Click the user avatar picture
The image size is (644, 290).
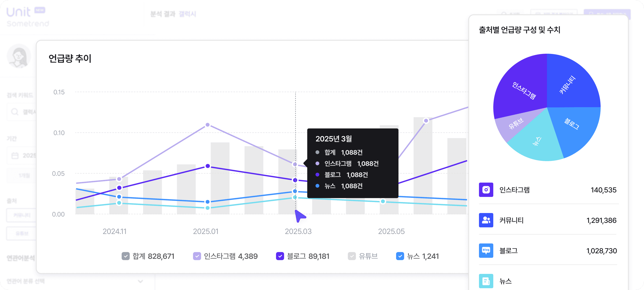coord(19,56)
